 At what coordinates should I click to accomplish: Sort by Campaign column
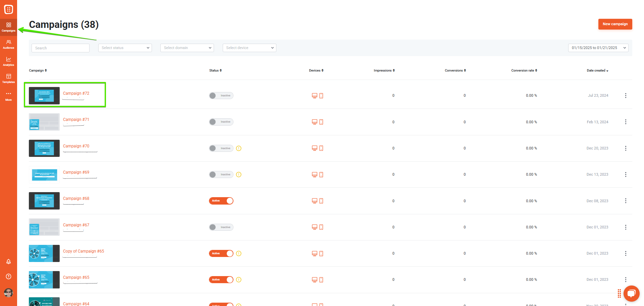[38, 71]
